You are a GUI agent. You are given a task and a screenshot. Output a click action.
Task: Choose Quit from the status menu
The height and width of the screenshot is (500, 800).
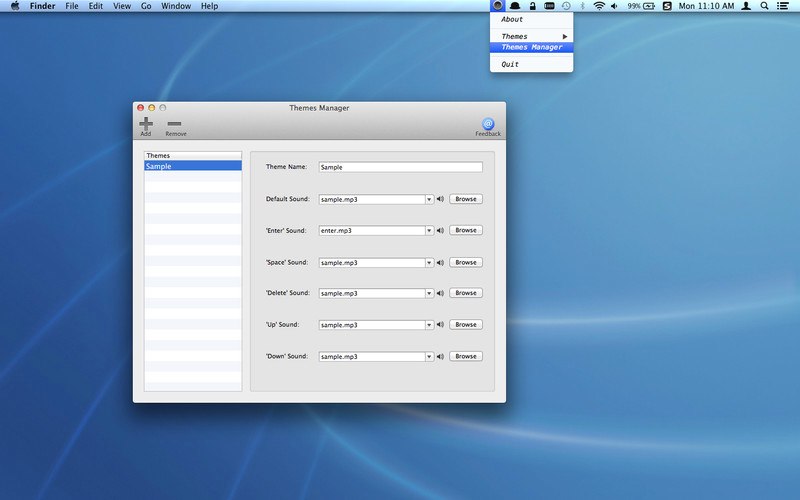510,64
